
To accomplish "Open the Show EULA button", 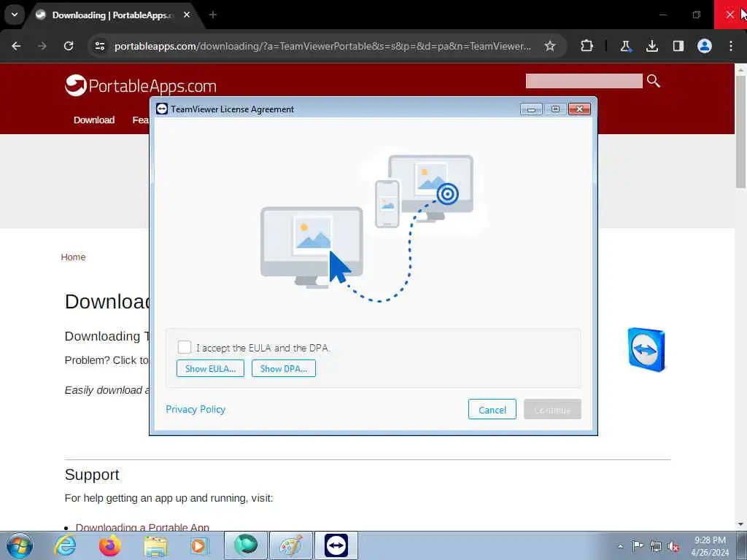I will [x=210, y=368].
